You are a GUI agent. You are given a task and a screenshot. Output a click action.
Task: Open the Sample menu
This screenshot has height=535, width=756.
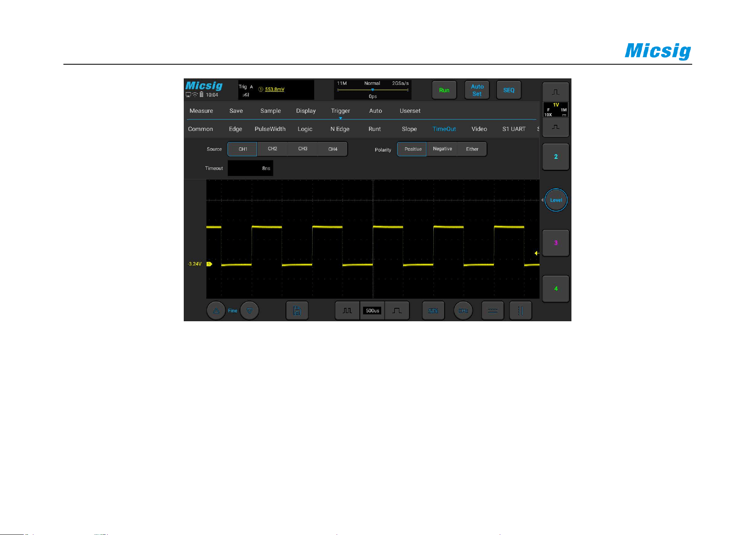click(x=271, y=111)
